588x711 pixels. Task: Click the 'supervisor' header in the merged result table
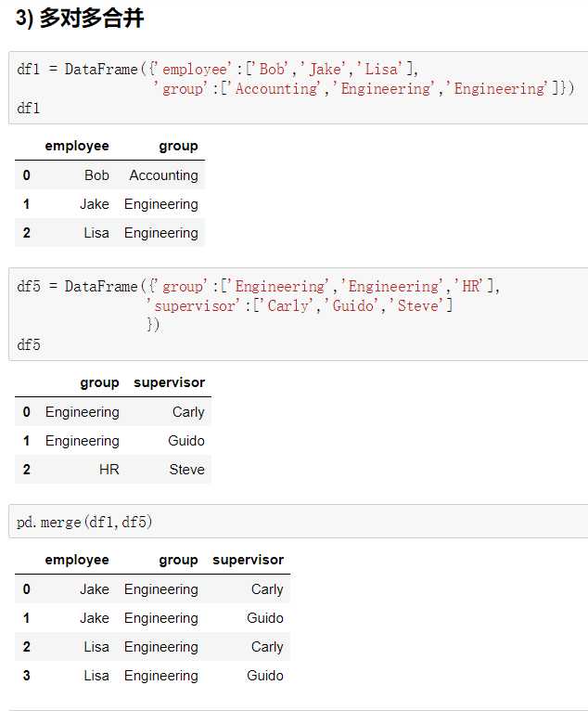248,560
